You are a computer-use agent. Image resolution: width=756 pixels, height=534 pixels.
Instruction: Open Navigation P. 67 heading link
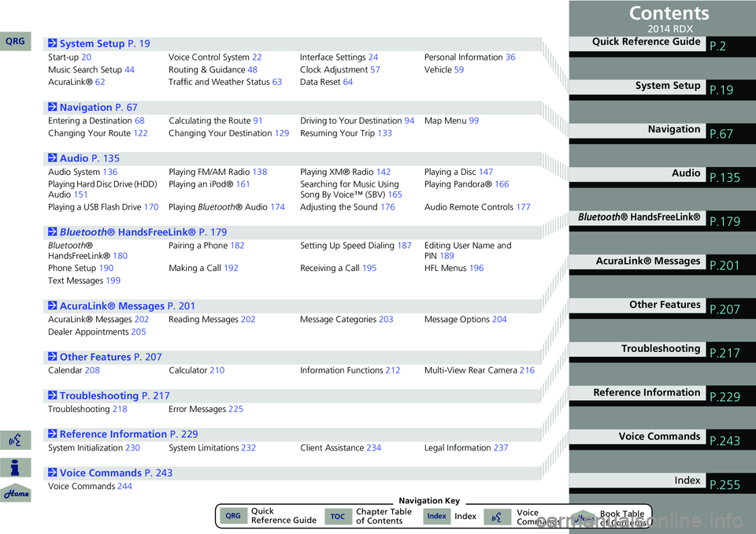(98, 107)
